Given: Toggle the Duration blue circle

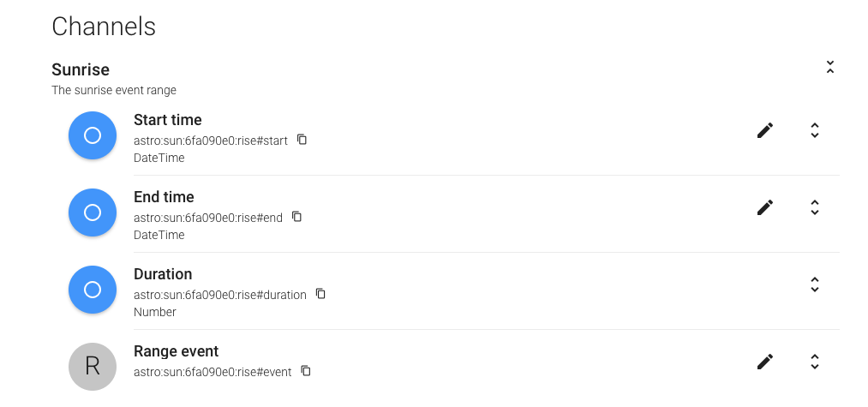Looking at the screenshot, I should [93, 290].
